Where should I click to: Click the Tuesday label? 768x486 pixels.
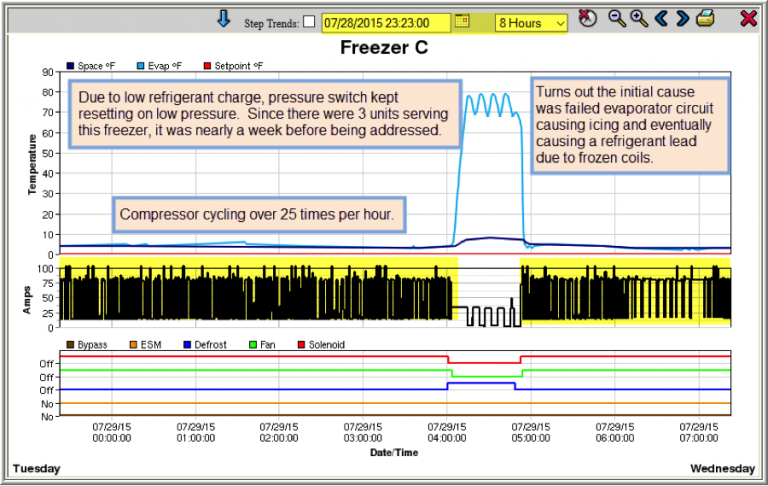point(36,469)
